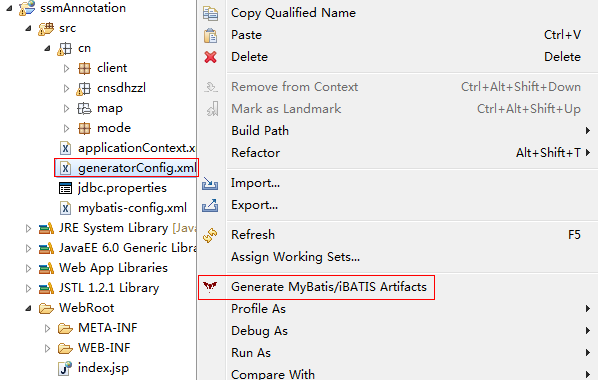Image resolution: width=598 pixels, height=380 pixels.
Task: Expand JSTL 1.2.1 Library node
Action: (x=28, y=288)
